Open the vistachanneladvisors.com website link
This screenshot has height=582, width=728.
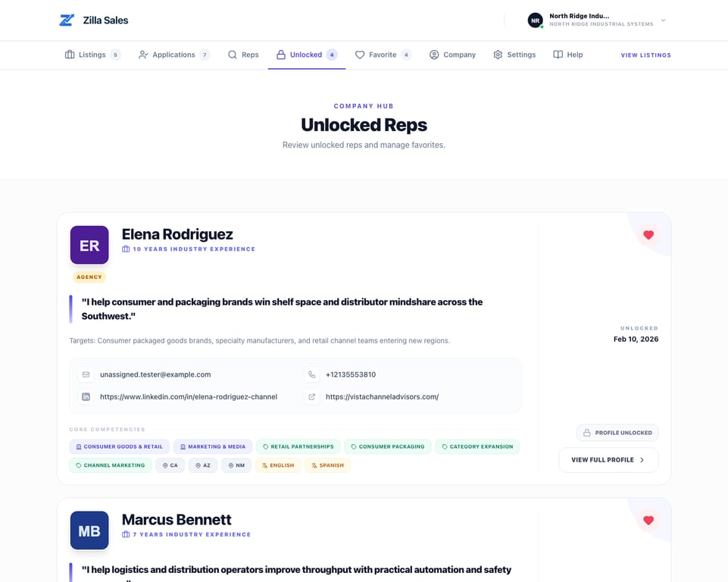382,396
